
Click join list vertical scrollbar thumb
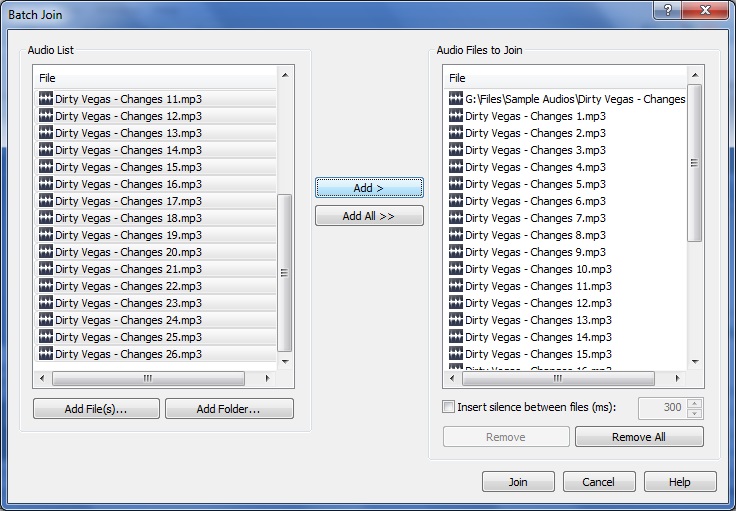pos(695,163)
